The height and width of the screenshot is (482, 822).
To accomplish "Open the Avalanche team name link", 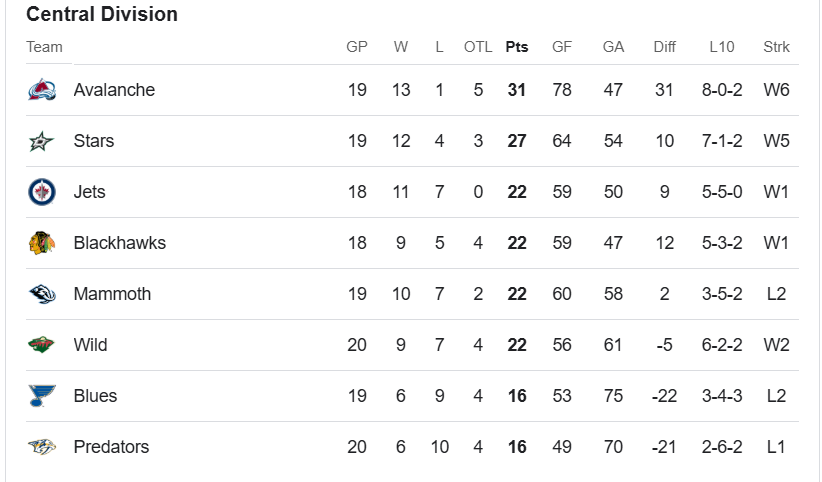I will [x=114, y=90].
